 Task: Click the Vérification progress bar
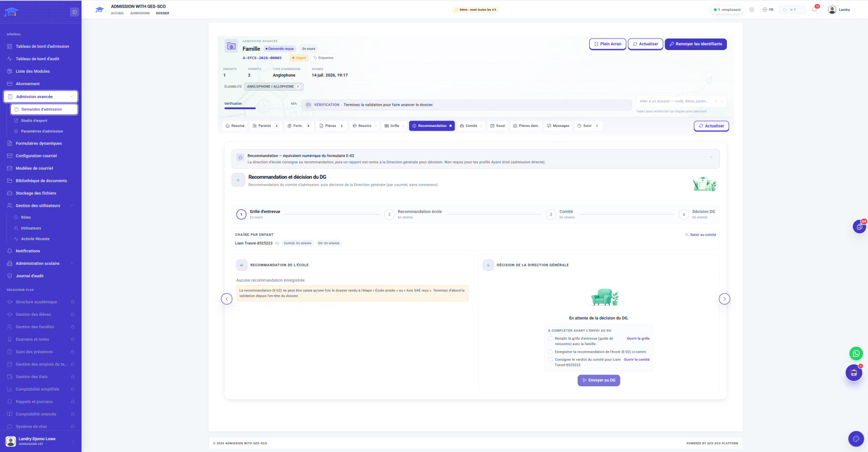(x=260, y=108)
